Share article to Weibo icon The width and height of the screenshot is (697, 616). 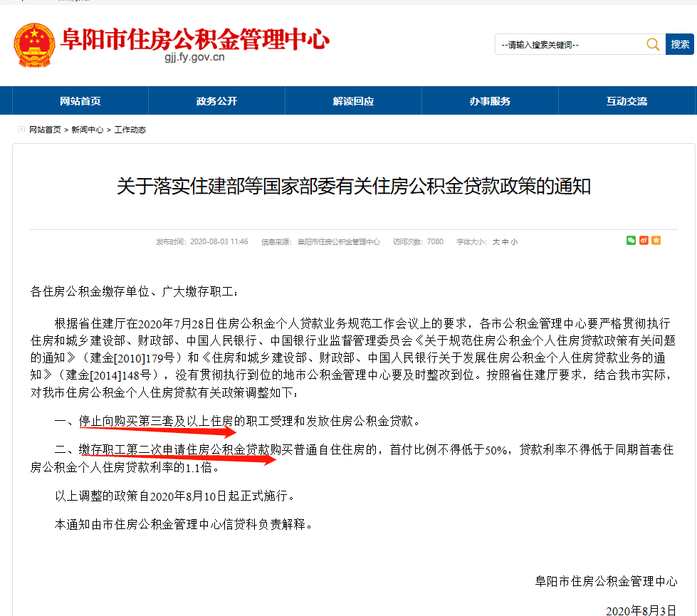coord(644,241)
